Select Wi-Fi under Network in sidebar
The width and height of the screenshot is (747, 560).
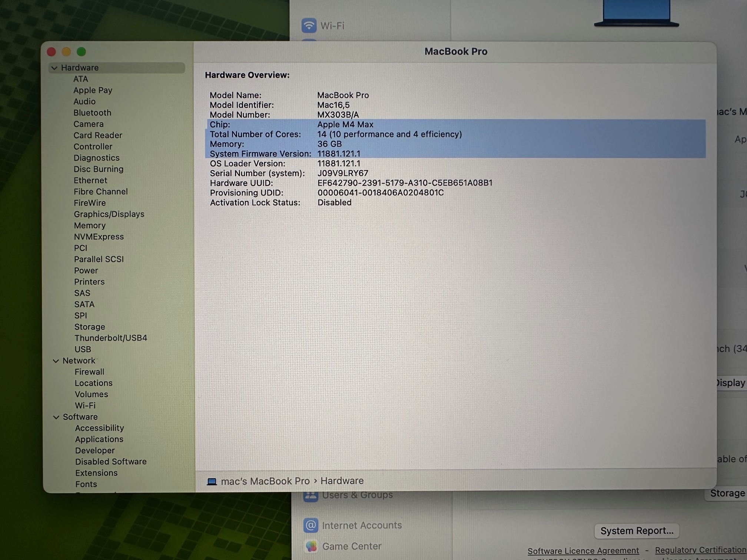(85, 406)
